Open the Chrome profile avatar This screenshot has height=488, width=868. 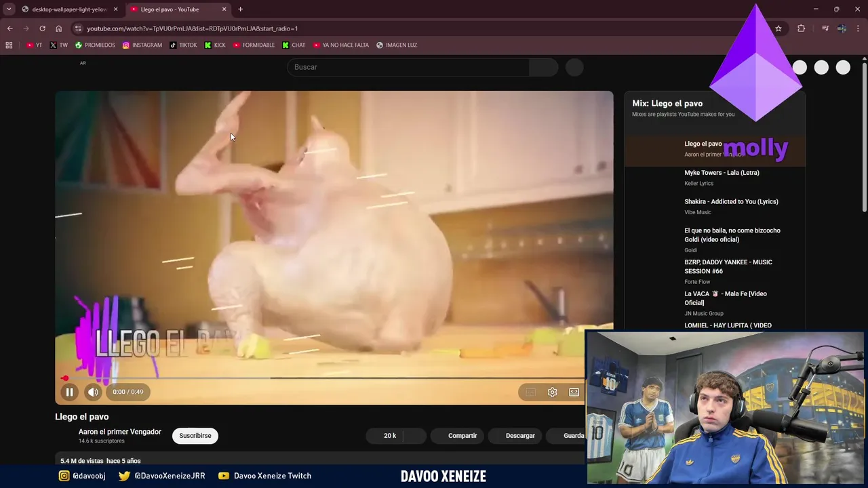[x=842, y=28]
